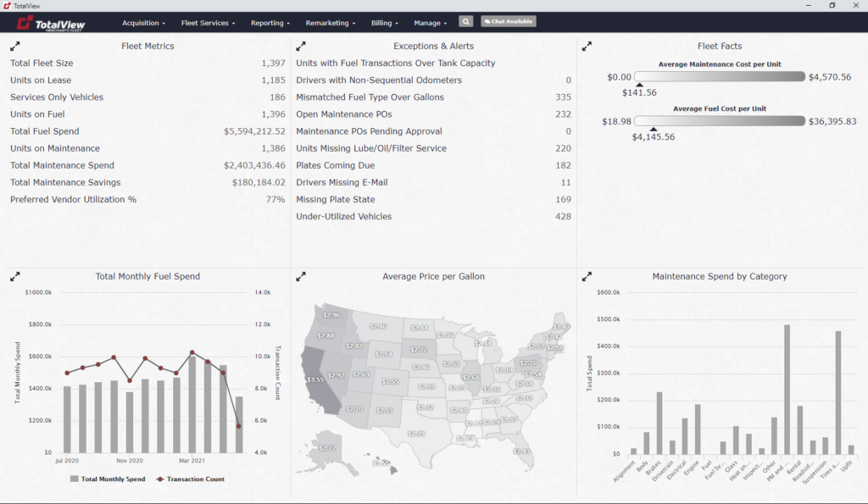Expand the Total Monthly Fuel Spend chart
The width and height of the screenshot is (868, 504).
14,276
